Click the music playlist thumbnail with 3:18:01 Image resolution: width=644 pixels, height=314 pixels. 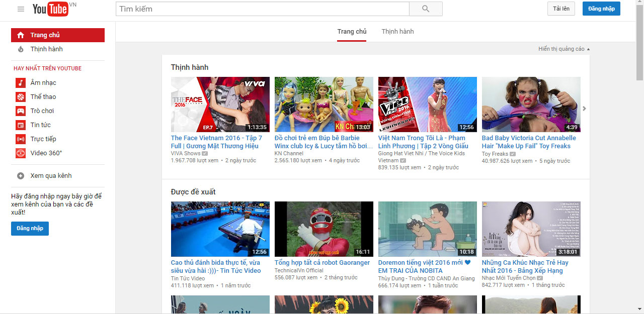click(x=531, y=229)
